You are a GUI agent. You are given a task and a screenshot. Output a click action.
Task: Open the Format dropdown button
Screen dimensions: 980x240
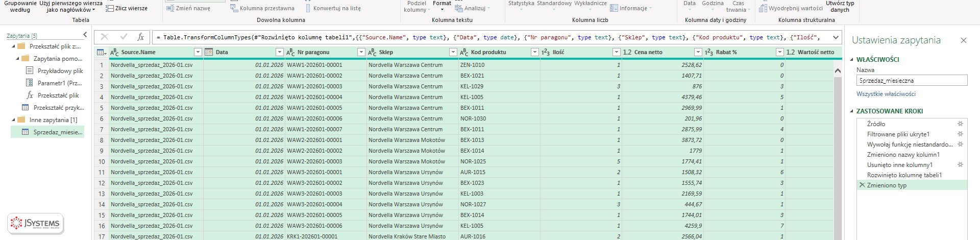pyautogui.click(x=442, y=6)
